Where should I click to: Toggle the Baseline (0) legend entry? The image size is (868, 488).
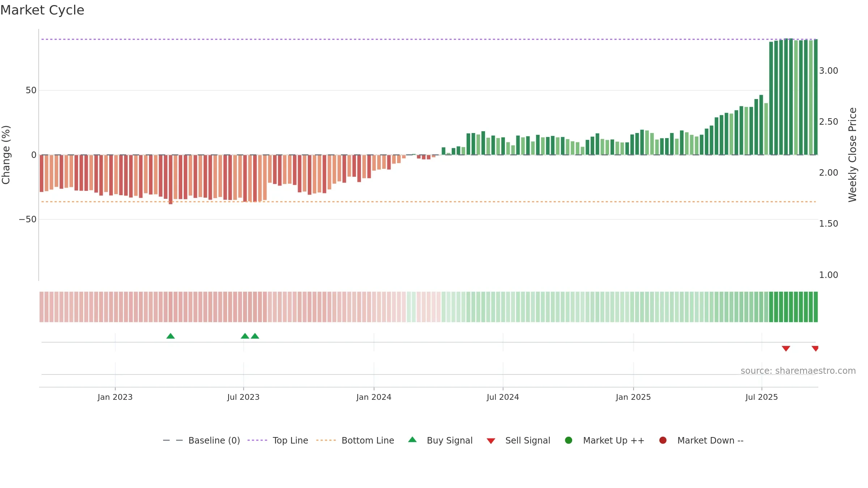pyautogui.click(x=201, y=440)
